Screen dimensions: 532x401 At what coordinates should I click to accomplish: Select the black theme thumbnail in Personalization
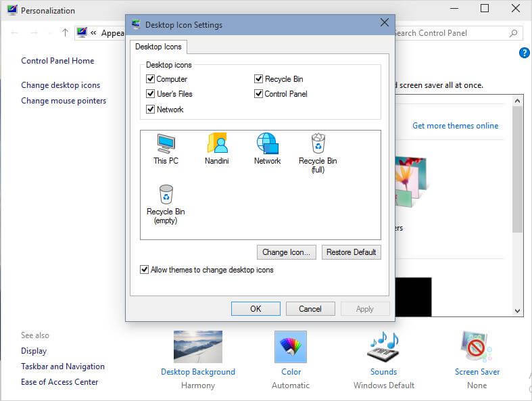414,297
